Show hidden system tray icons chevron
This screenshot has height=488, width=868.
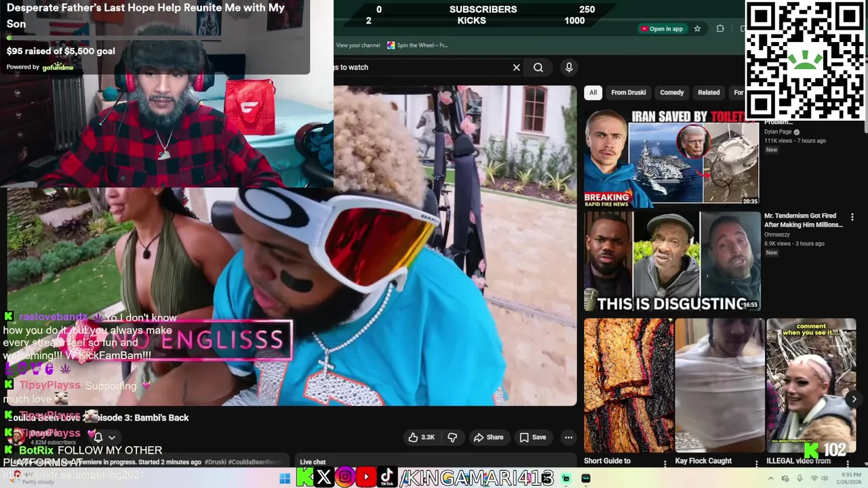770,479
